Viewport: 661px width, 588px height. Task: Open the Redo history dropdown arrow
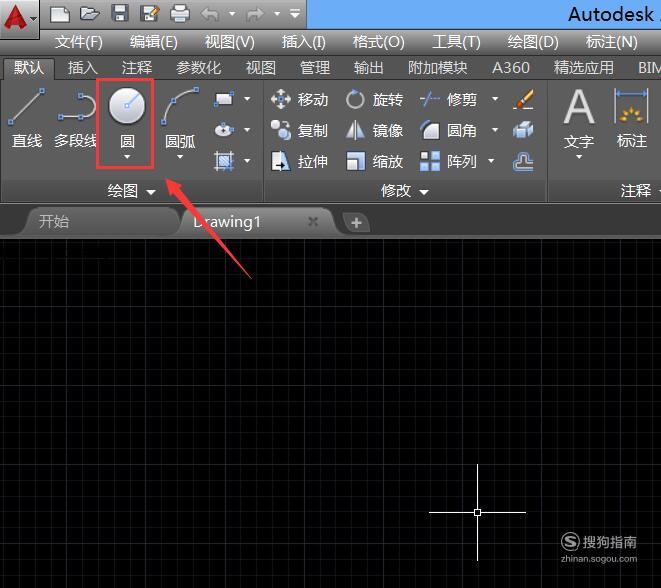277,14
